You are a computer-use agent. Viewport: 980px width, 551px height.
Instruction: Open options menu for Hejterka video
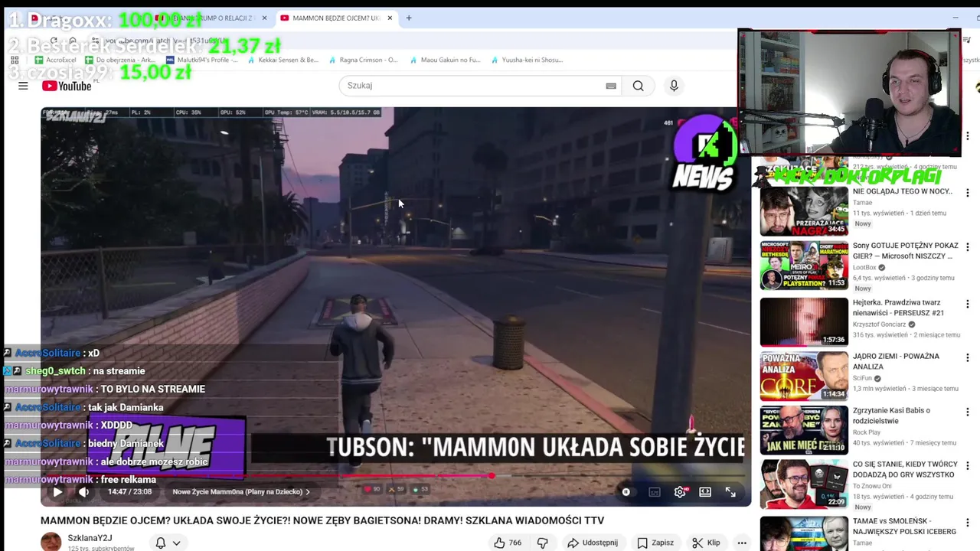pos(967,304)
